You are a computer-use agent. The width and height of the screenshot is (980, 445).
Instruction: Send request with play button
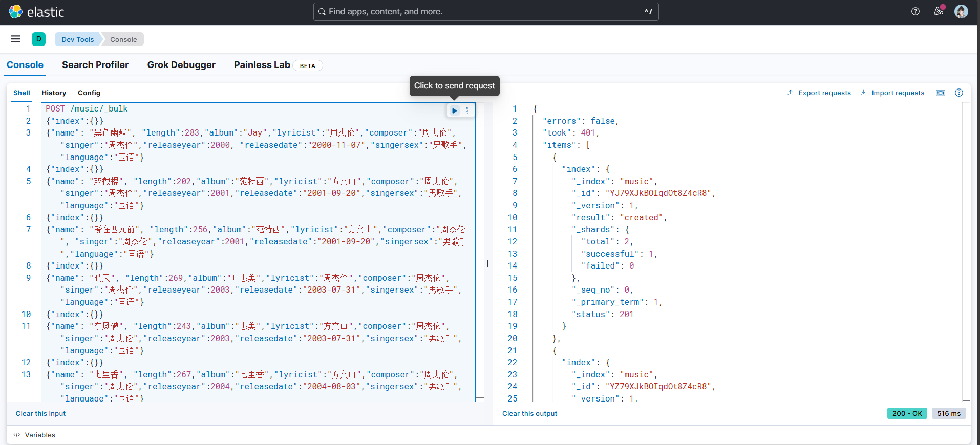click(x=454, y=110)
